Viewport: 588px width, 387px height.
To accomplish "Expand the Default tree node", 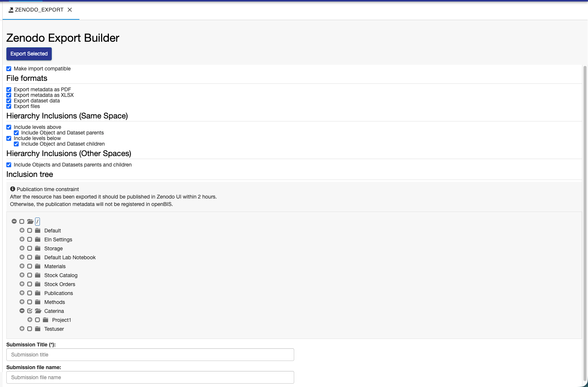I will pos(22,230).
